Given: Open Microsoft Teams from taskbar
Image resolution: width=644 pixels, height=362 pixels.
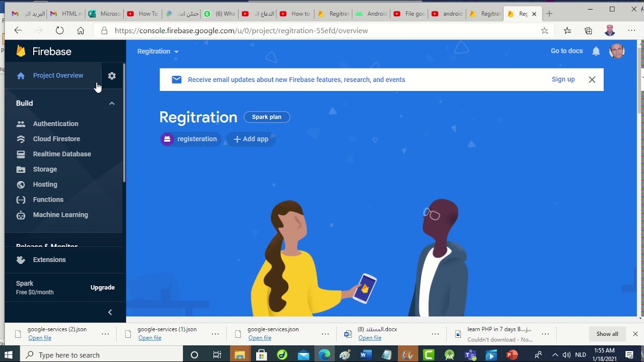Looking at the screenshot, I should (470, 355).
